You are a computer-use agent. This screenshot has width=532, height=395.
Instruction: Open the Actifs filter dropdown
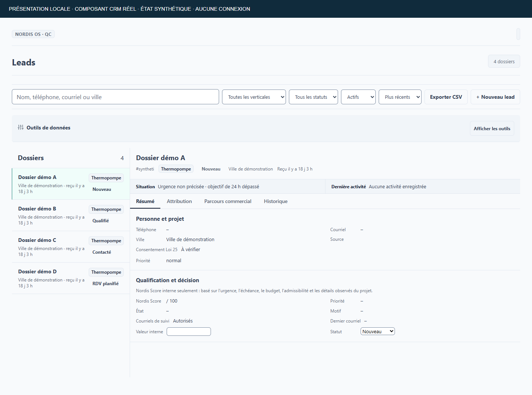click(x=358, y=97)
